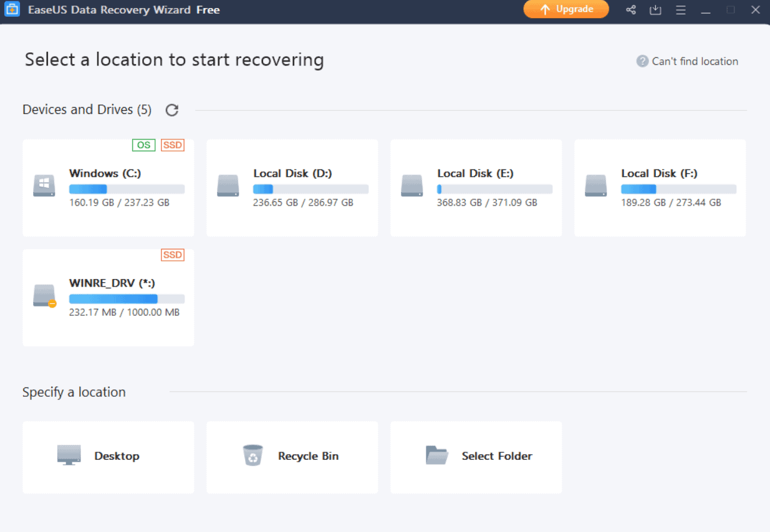Click the import scan session icon
The image size is (770, 532).
coord(655,10)
